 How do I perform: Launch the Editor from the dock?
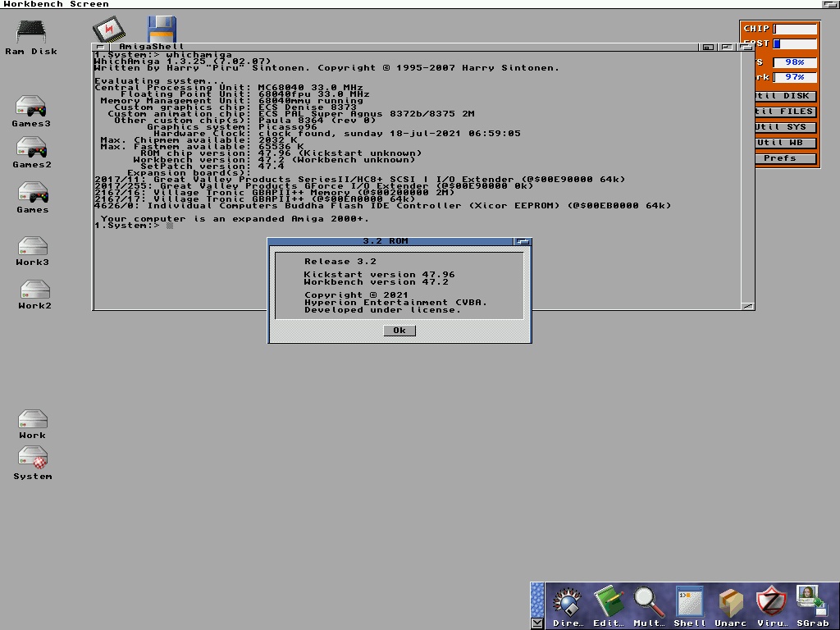click(x=609, y=606)
